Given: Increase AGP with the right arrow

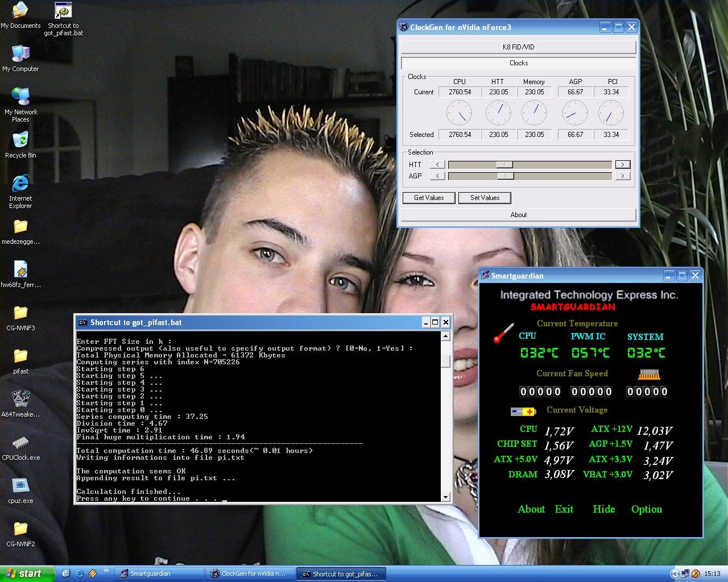Looking at the screenshot, I should coord(623,176).
